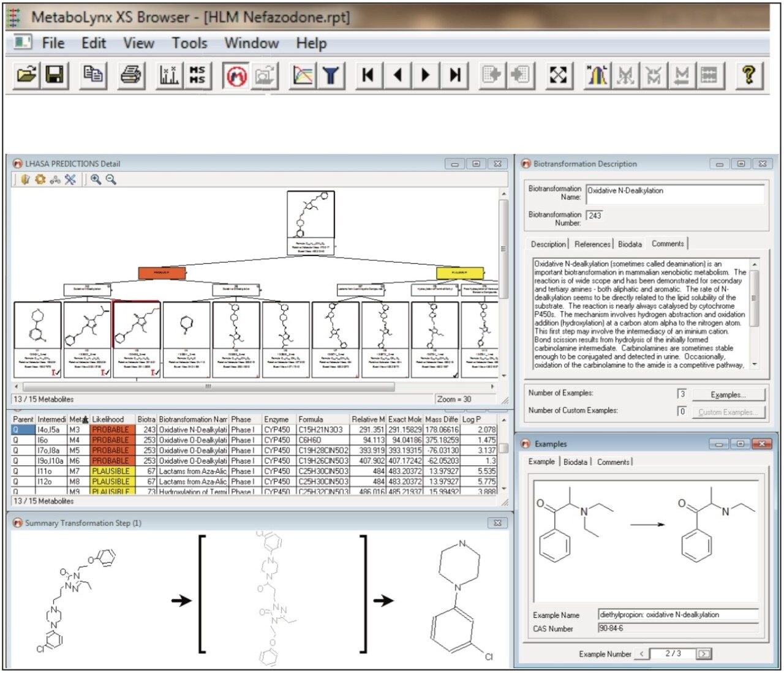Select the PROBABLE likelihood cell for metabolite M3

tap(112, 429)
